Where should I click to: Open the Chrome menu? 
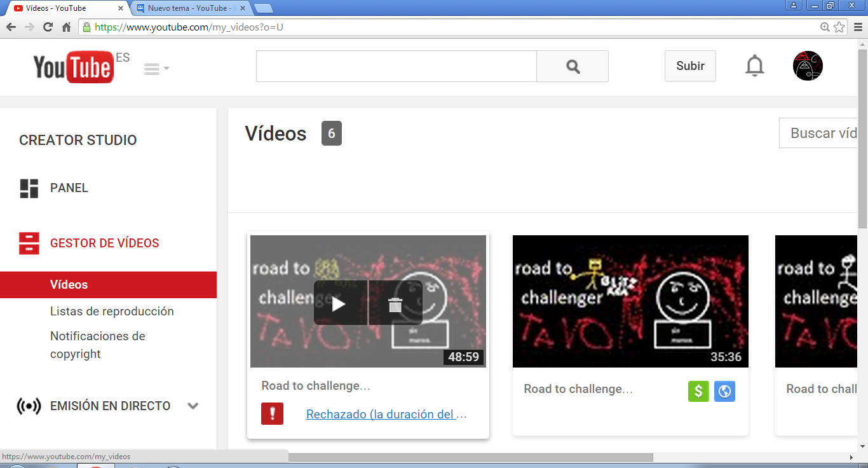(858, 27)
